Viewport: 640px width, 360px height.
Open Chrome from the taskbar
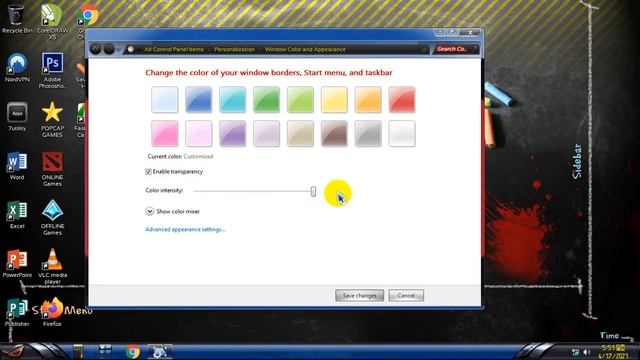[x=132, y=351]
